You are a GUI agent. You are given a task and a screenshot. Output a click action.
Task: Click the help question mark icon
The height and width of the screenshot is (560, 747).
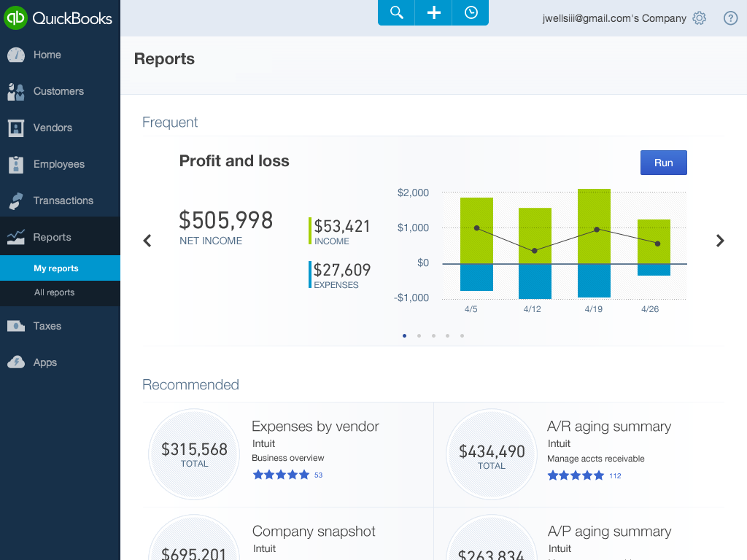click(730, 18)
